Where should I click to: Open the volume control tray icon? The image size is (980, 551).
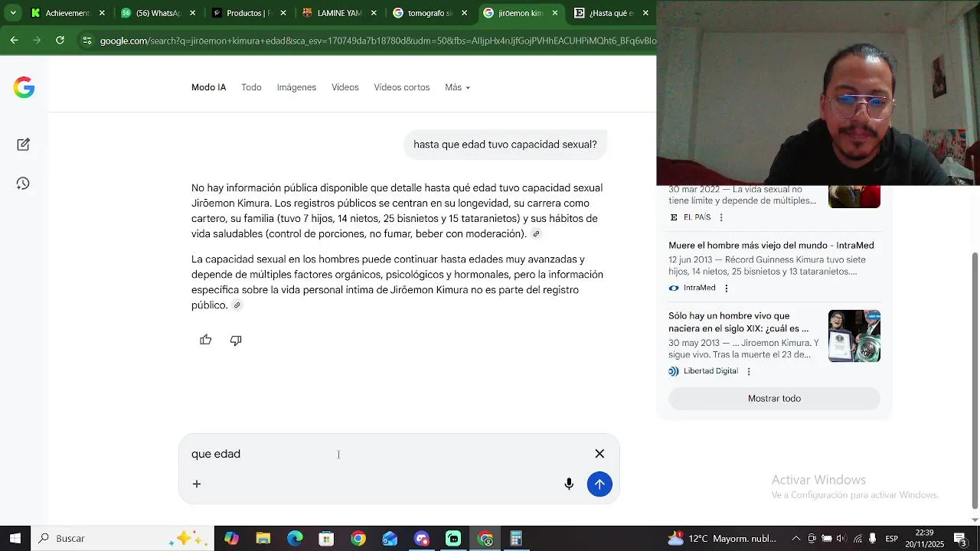pyautogui.click(x=841, y=538)
